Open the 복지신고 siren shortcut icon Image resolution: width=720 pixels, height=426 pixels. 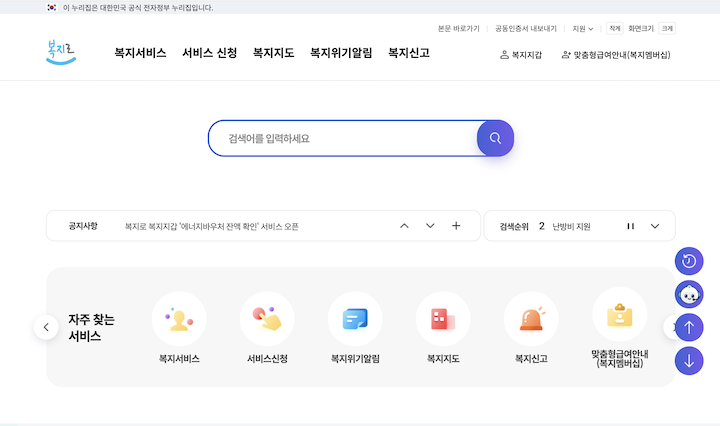(531, 319)
